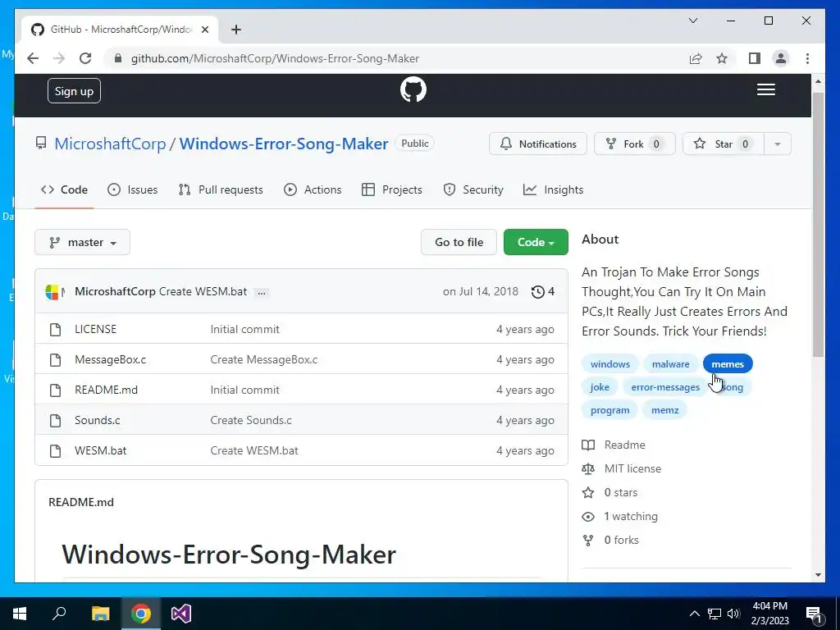The height and width of the screenshot is (630, 840).
Task: Click the share page icon in address bar
Action: [696, 58]
